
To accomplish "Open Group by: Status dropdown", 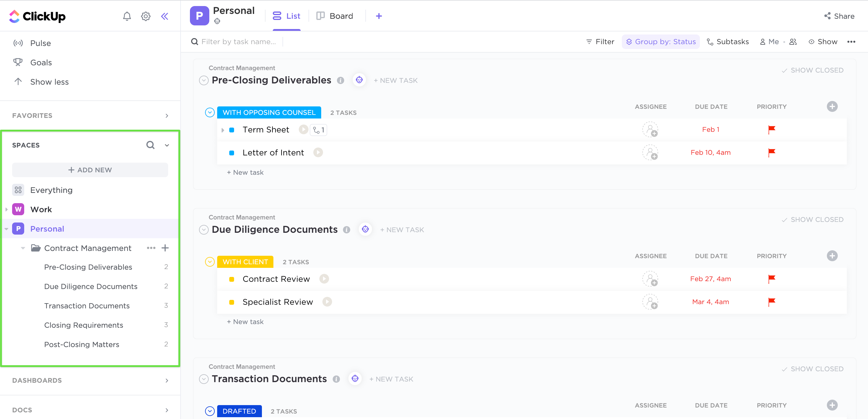I will tap(661, 42).
